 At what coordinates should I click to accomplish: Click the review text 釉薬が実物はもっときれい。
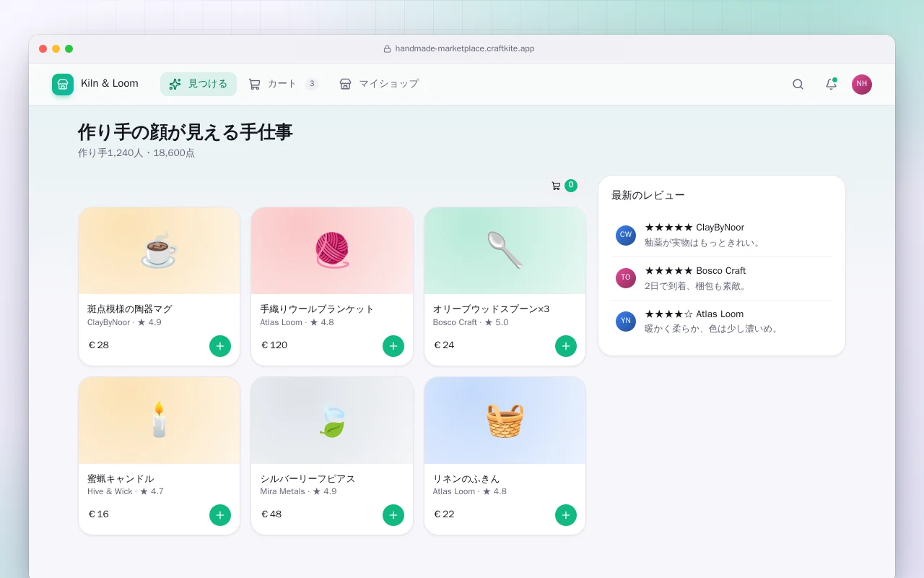pyautogui.click(x=704, y=243)
